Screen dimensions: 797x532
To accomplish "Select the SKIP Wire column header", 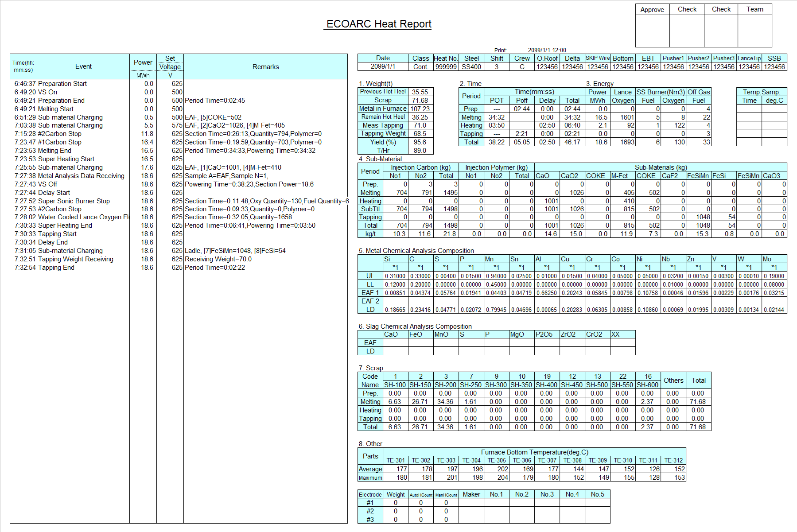I will coord(598,58).
